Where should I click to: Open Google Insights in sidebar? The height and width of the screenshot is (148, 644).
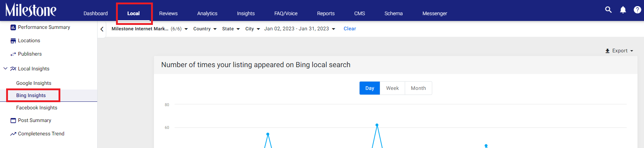tap(34, 83)
